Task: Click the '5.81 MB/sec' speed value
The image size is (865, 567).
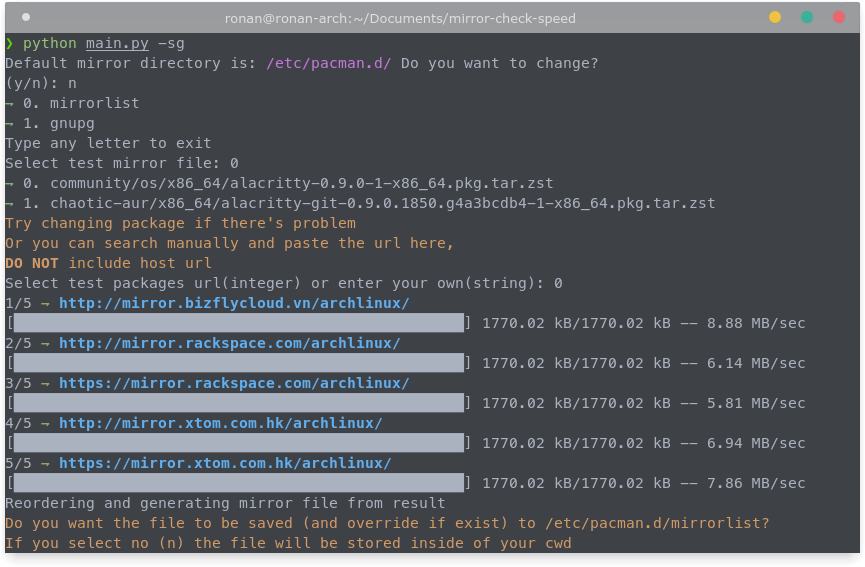Action: tap(756, 403)
